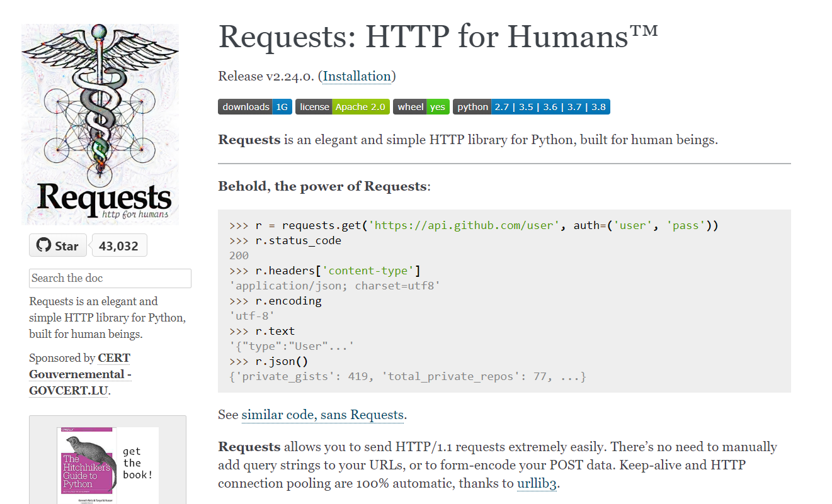Screen dimensions: 832x504
Task: Click the license Apache 2.0 badge
Action: [x=343, y=107]
